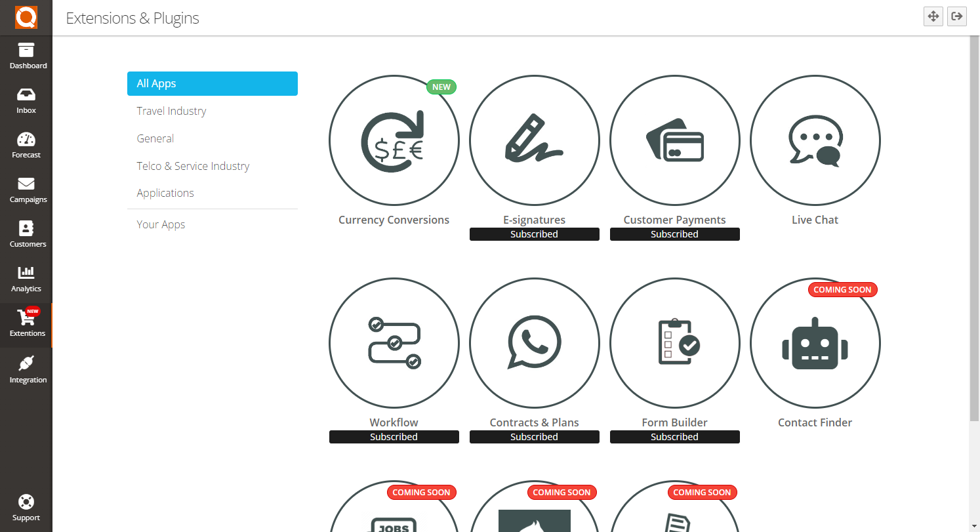Click the Subscribed badge under Workflow
This screenshot has width=980, height=532.
tap(394, 436)
